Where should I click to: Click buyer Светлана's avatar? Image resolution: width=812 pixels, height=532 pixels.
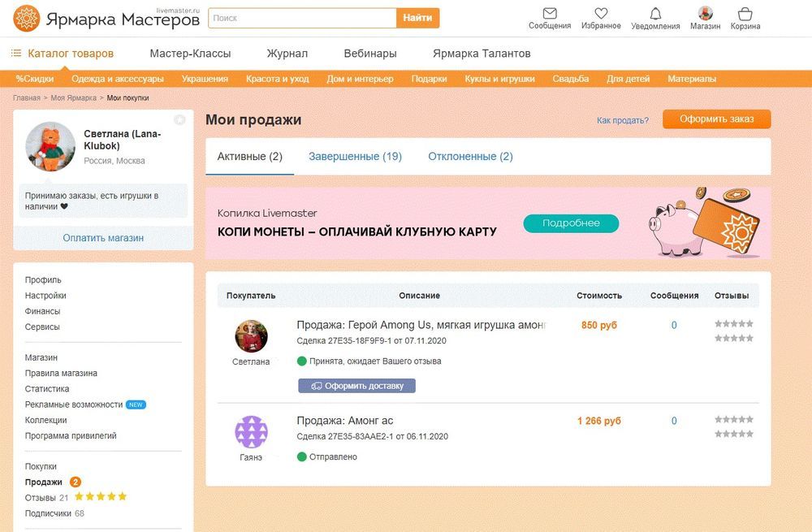(x=251, y=336)
